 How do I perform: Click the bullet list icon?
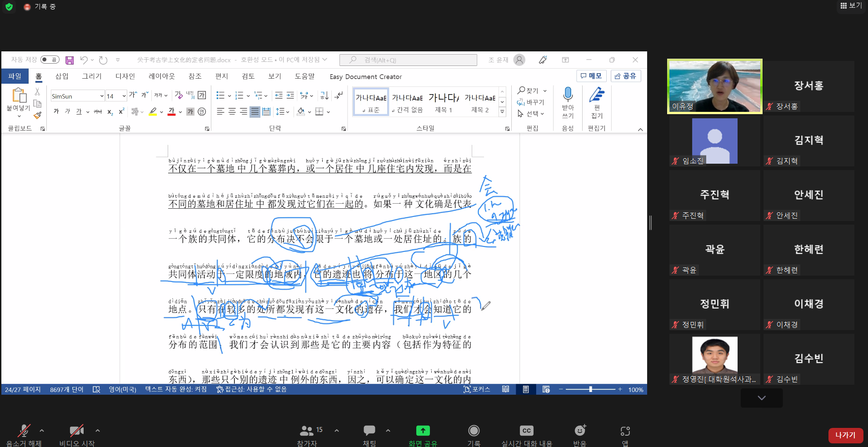click(x=220, y=95)
